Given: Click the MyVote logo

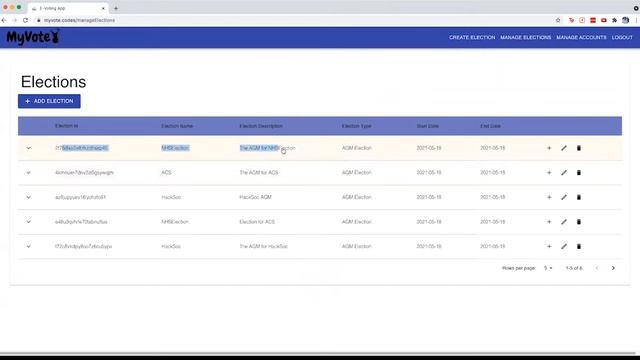Looking at the screenshot, I should 33,37.
